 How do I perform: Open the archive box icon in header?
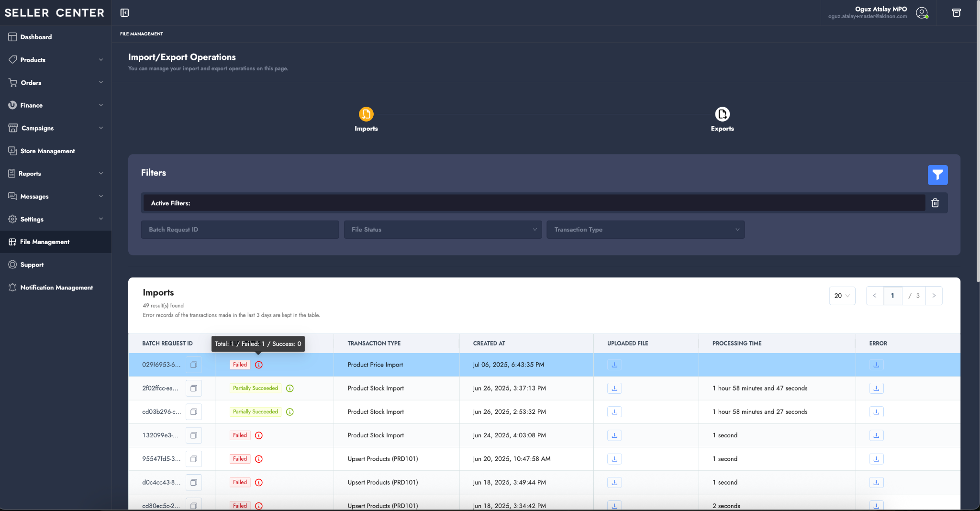[x=956, y=13]
